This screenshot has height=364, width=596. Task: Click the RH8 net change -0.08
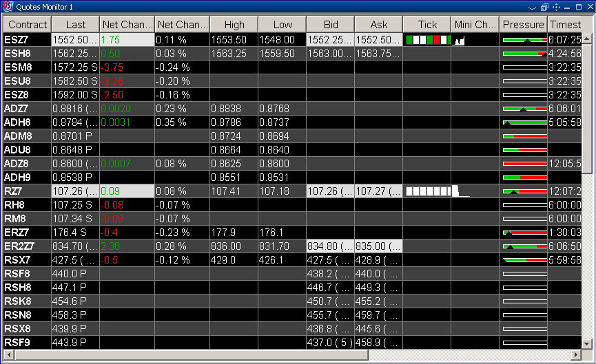(127, 205)
